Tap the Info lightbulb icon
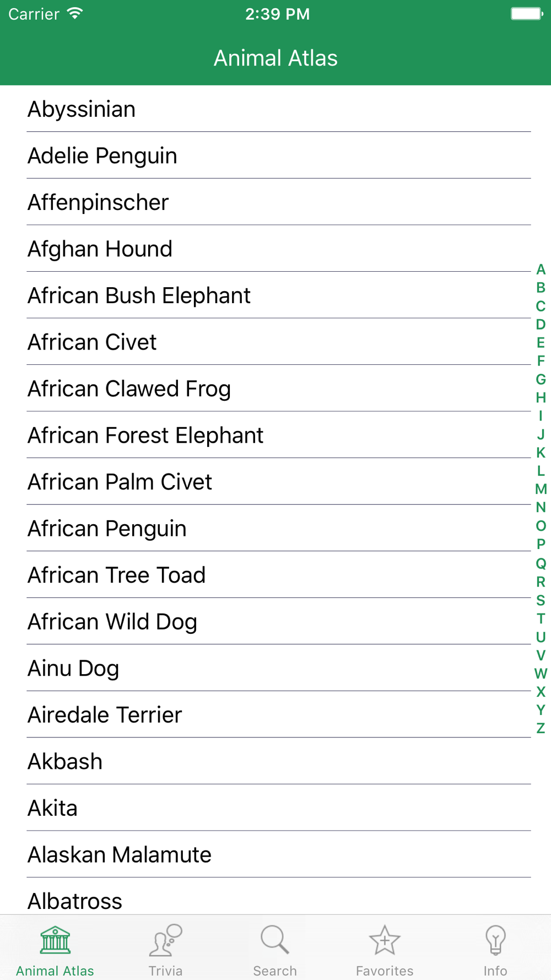 tap(495, 940)
